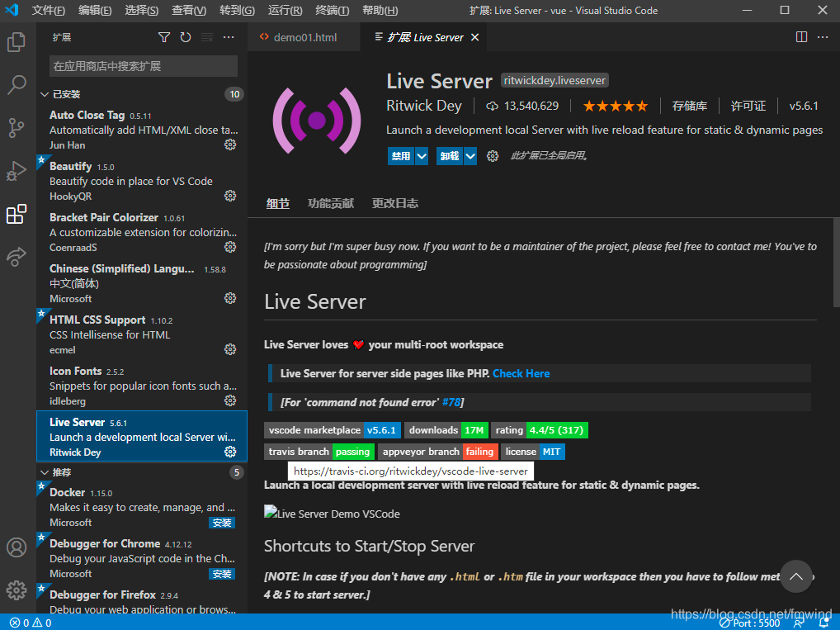Click the travis branch passing badge
Screen dimensions: 840x630
[x=319, y=452]
